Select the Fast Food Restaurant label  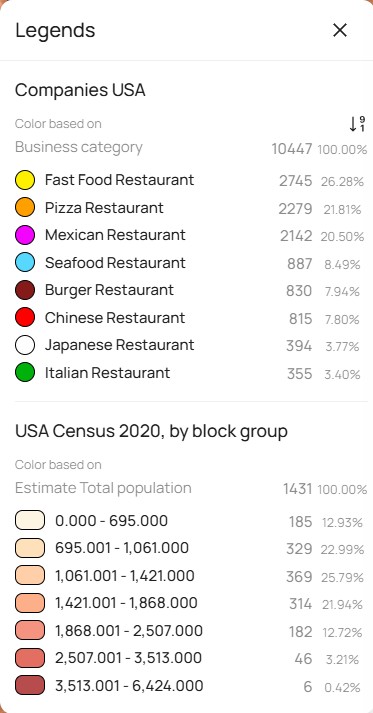tap(120, 180)
